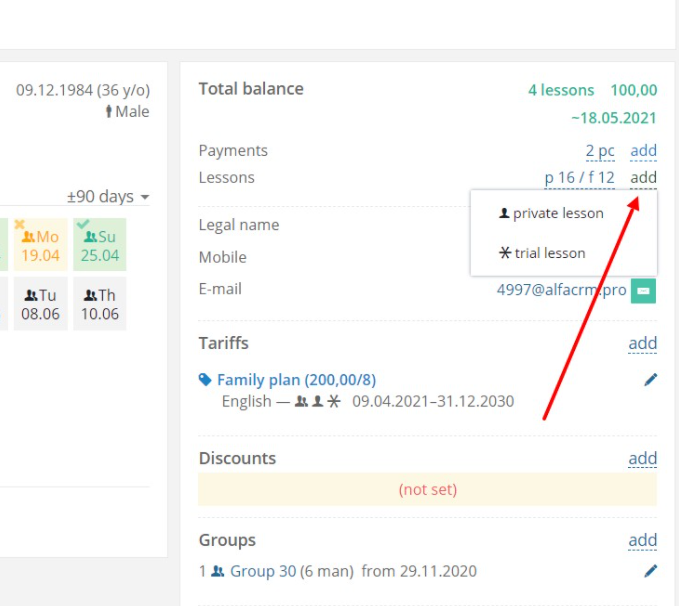Add the customer to a group
This screenshot has width=679, height=606.
pyautogui.click(x=643, y=540)
